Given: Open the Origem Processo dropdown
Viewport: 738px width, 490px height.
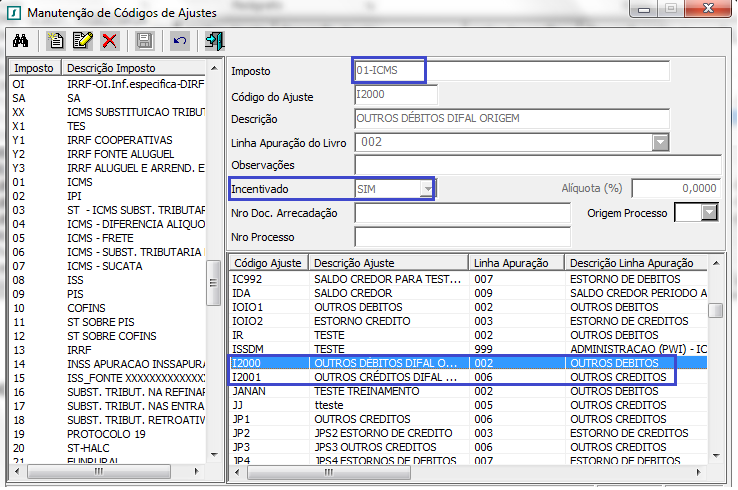Looking at the screenshot, I should (x=710, y=212).
